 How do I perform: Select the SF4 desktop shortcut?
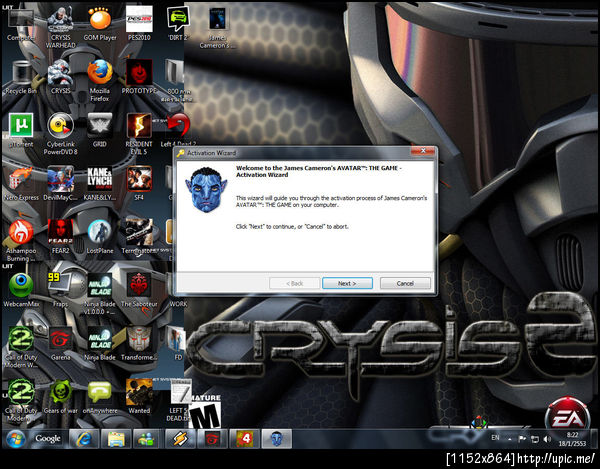coord(139,184)
